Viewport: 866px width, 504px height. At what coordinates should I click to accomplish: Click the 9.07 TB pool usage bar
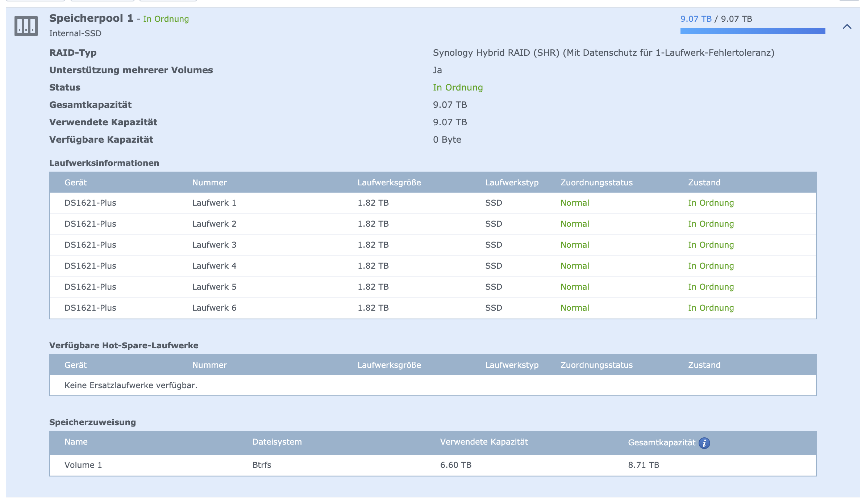pos(752,31)
